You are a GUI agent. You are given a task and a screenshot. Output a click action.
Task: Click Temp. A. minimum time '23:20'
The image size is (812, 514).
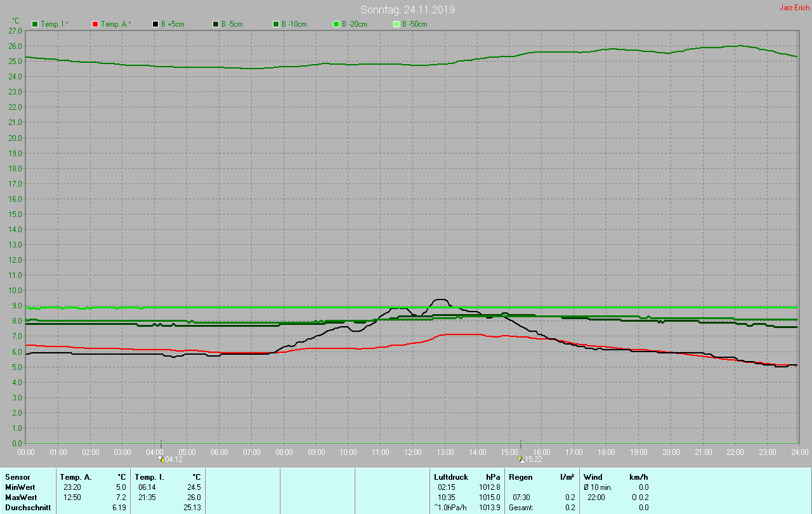pos(72,487)
